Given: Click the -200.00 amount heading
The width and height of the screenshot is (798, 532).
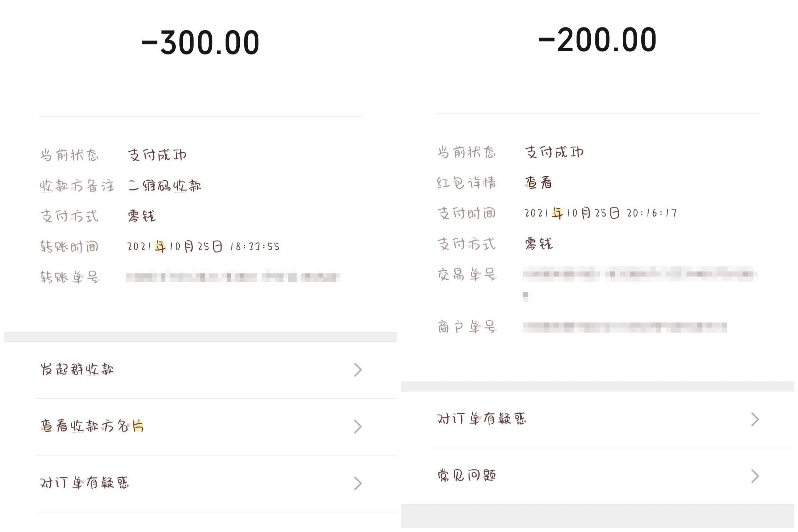Looking at the screenshot, I should 597,40.
